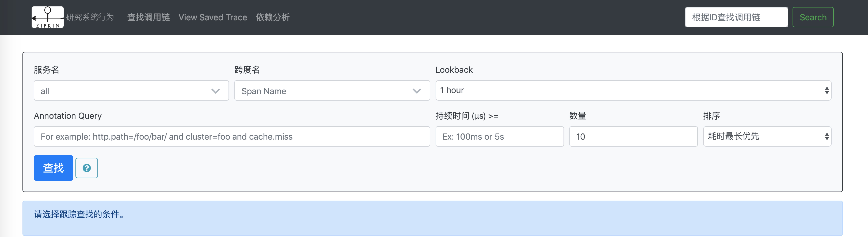
Task: Click the sort order stepper arrows
Action: 827,136
